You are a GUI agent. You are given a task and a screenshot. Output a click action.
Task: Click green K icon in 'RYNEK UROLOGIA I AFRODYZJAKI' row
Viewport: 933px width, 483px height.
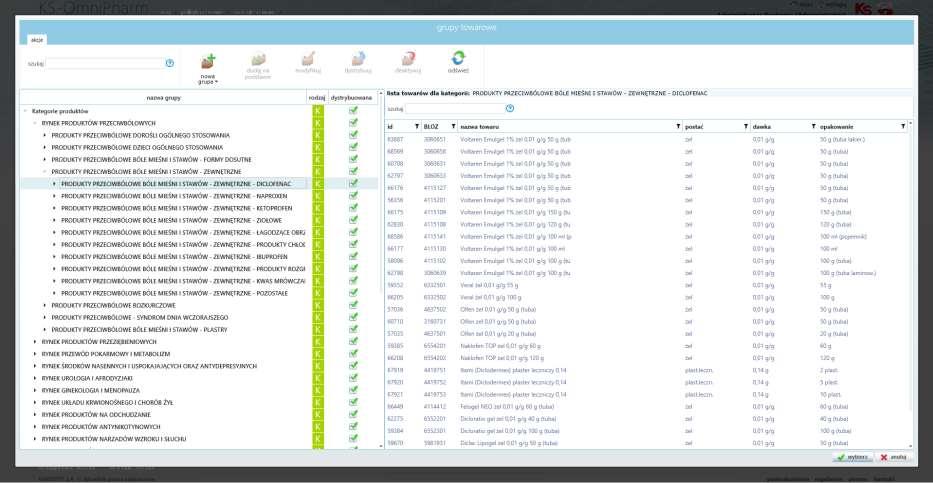click(x=318, y=378)
